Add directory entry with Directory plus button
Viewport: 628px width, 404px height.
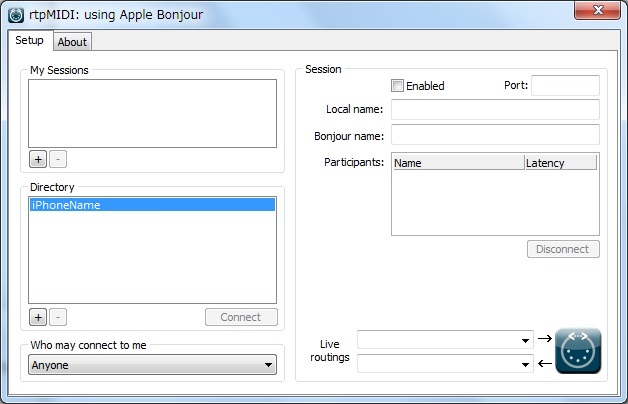(x=38, y=317)
